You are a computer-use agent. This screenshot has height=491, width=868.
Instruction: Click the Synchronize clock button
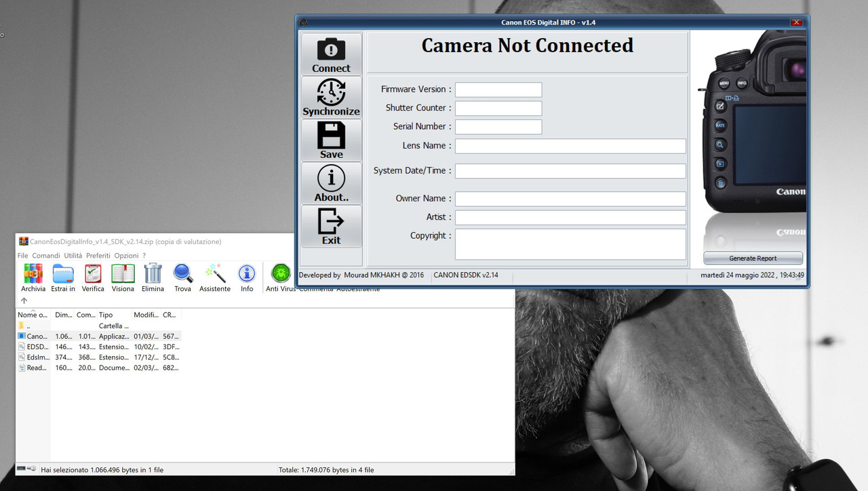click(331, 97)
